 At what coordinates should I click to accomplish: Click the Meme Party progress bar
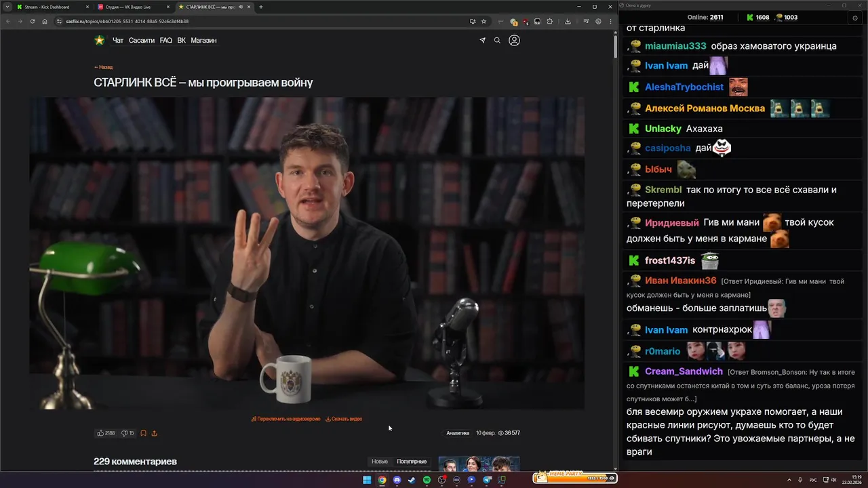[x=574, y=478]
